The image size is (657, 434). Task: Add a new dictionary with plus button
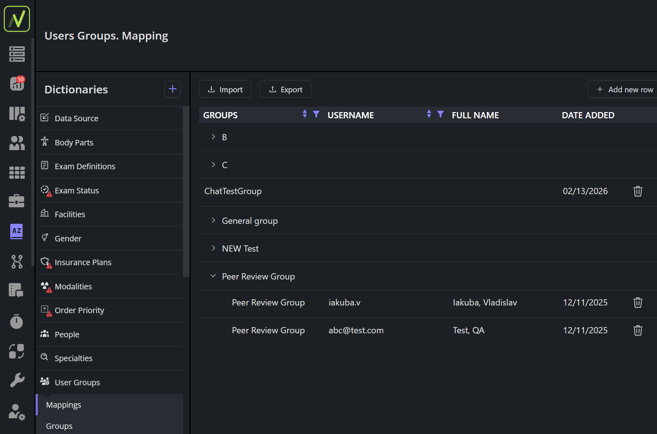click(172, 89)
